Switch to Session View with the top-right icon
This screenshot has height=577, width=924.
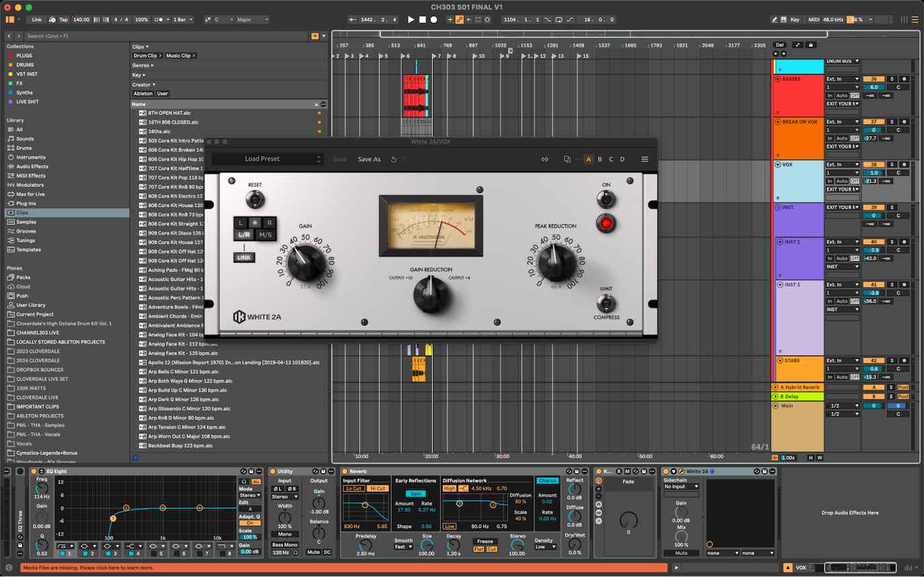click(905, 19)
